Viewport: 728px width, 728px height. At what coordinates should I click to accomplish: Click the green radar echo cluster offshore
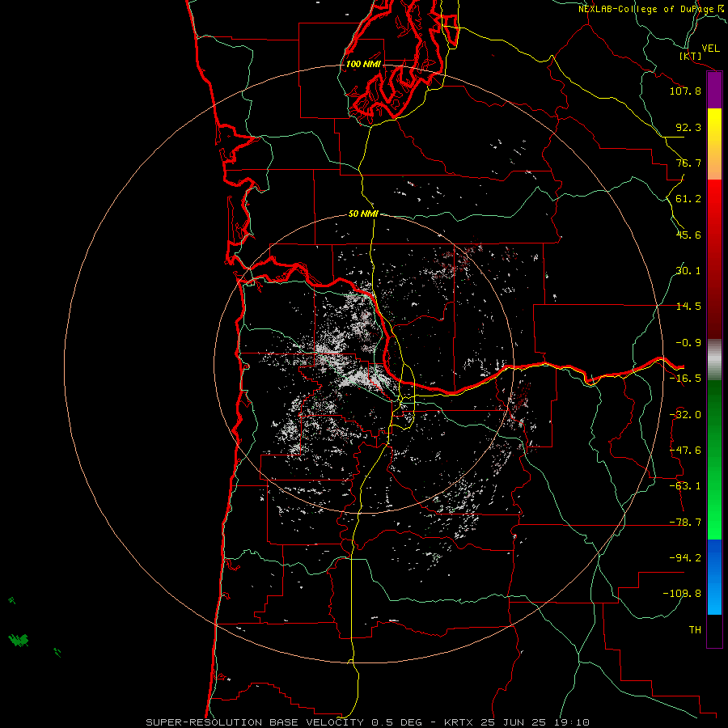tap(19, 641)
